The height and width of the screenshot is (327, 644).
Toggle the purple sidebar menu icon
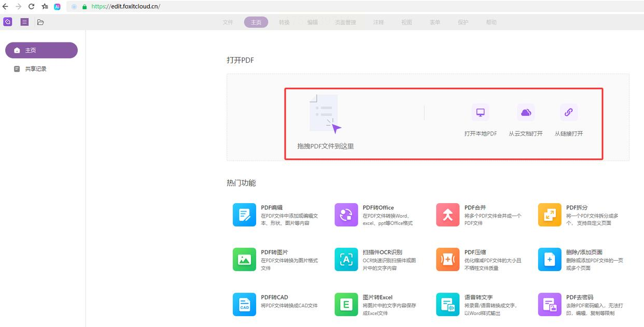tap(24, 22)
